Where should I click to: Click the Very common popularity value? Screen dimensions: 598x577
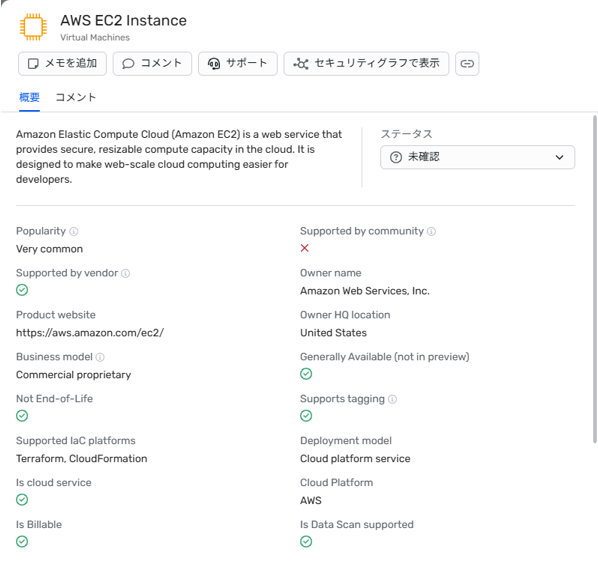50,249
